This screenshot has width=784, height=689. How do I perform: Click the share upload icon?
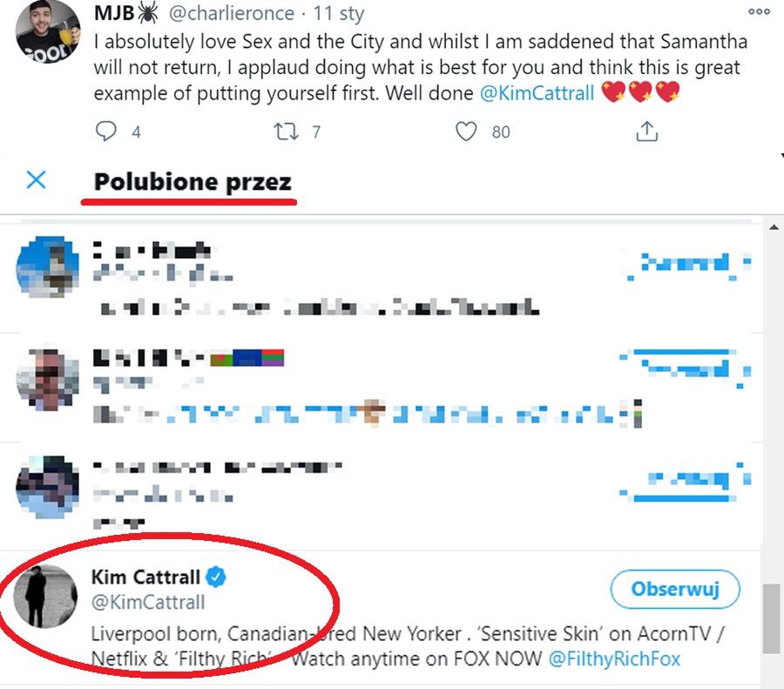point(646,132)
